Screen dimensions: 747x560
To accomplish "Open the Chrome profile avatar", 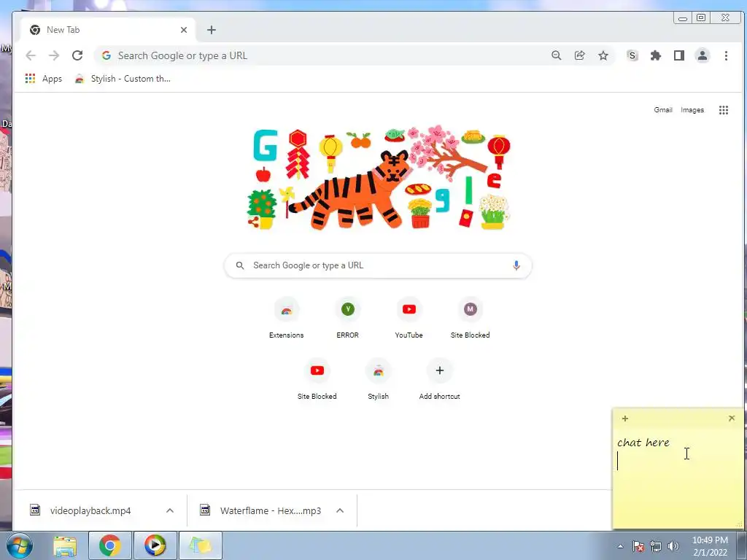I will (703, 55).
